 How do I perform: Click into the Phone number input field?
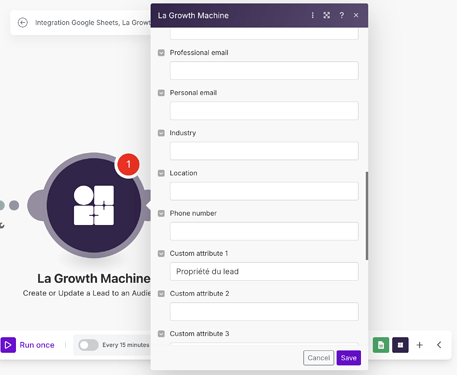tap(264, 231)
